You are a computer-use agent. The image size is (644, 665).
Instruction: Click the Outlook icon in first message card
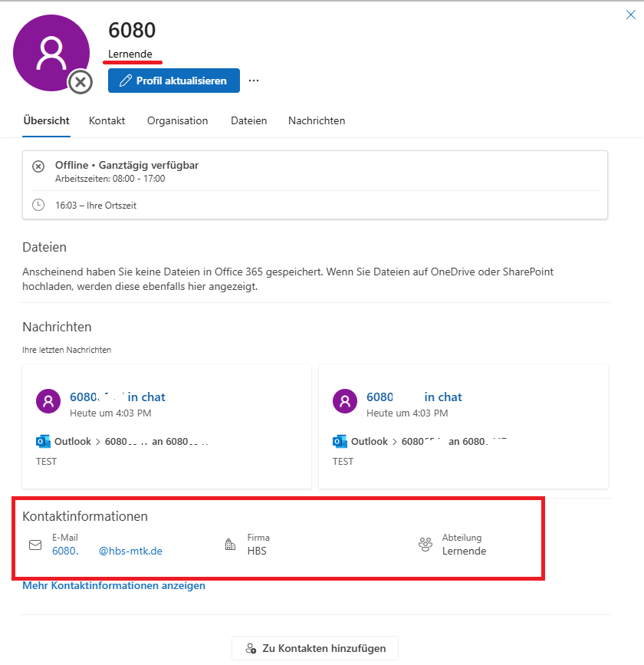pos(43,441)
